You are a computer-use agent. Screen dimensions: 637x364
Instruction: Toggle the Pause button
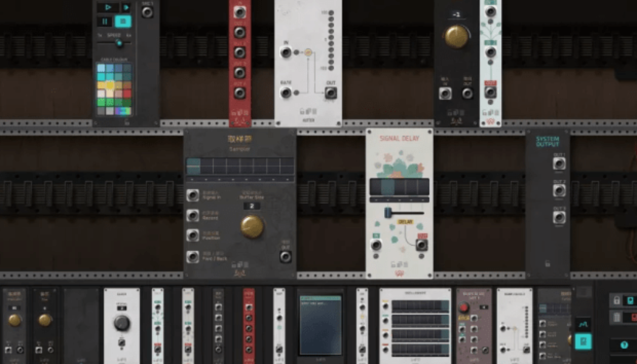104,21
